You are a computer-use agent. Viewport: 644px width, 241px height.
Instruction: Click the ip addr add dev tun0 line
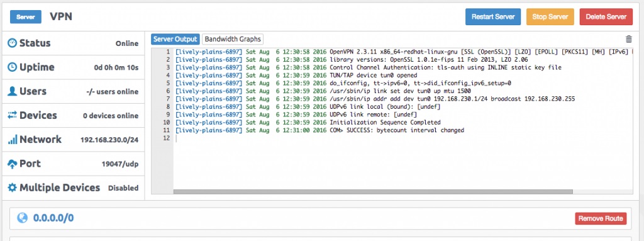375,99
